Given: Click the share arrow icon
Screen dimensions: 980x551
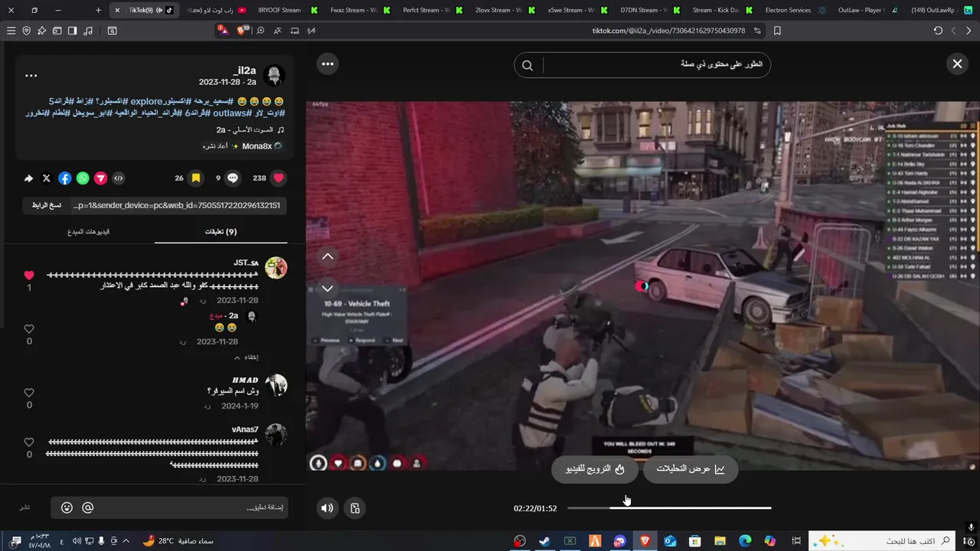Looking at the screenshot, I should 28,178.
